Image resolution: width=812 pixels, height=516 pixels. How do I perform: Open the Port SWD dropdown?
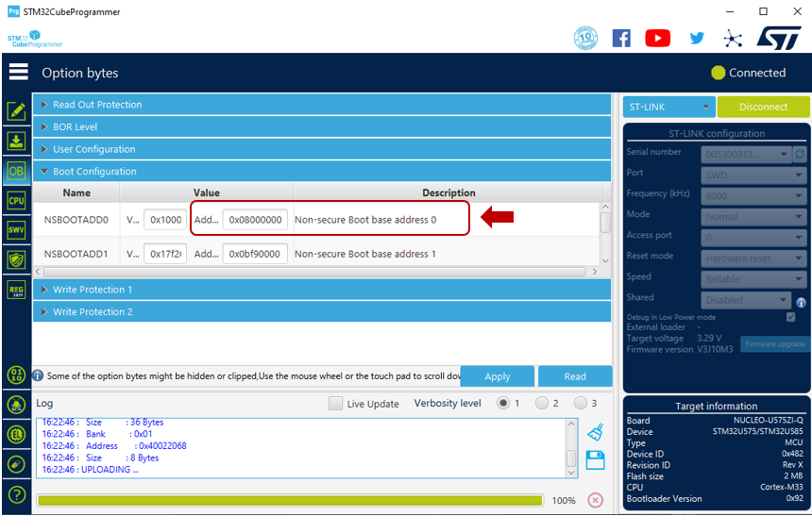(x=753, y=175)
